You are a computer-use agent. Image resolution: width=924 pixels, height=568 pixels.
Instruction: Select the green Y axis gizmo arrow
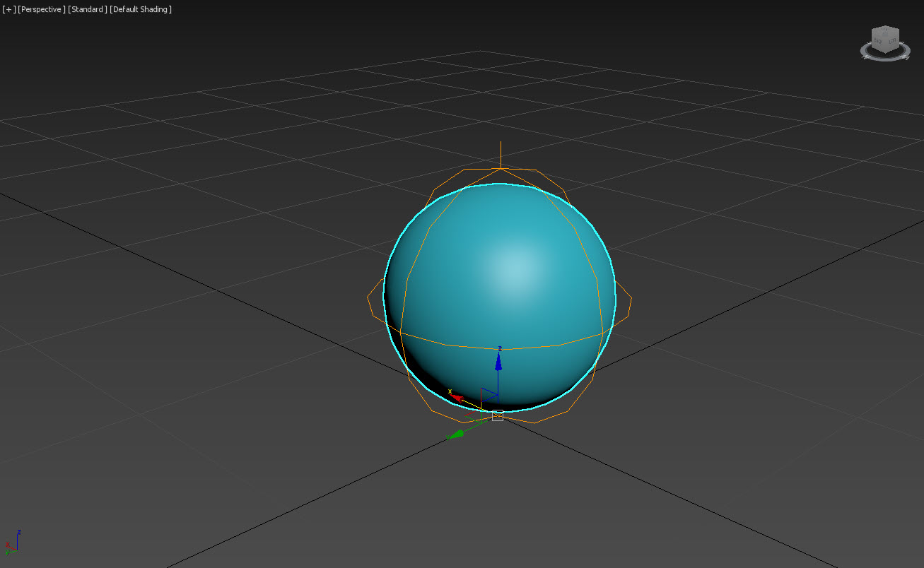point(456,434)
